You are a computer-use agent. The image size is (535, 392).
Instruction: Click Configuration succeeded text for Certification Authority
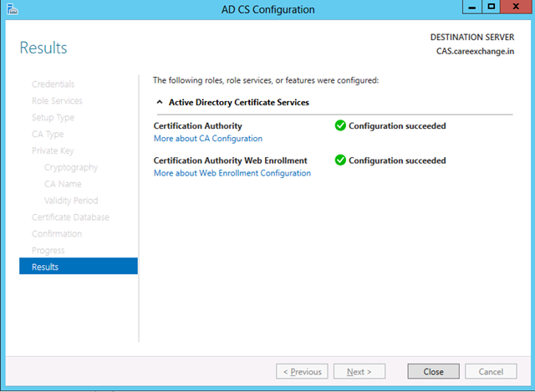pos(397,126)
